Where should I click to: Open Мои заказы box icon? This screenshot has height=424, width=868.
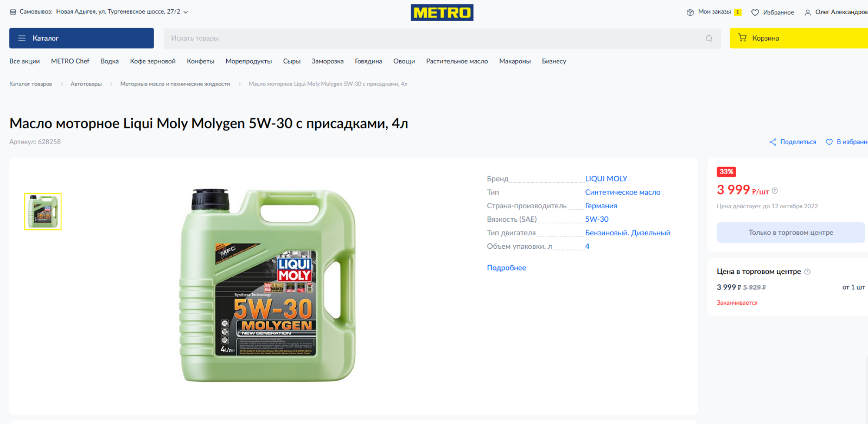pyautogui.click(x=690, y=12)
